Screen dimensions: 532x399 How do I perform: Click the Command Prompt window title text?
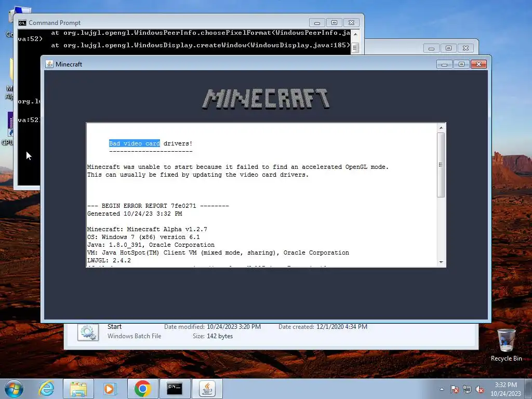(x=55, y=23)
